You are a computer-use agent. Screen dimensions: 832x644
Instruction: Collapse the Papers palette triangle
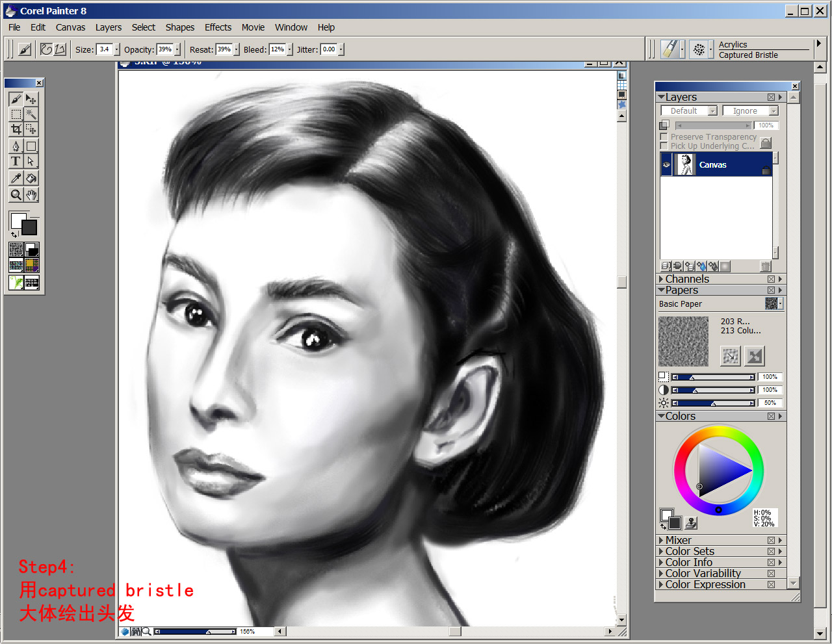pos(661,290)
